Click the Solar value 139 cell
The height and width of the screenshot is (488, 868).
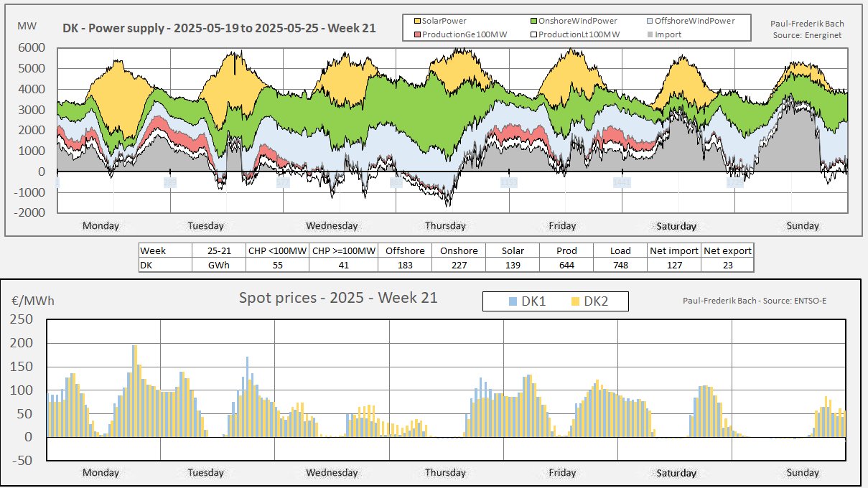point(512,265)
